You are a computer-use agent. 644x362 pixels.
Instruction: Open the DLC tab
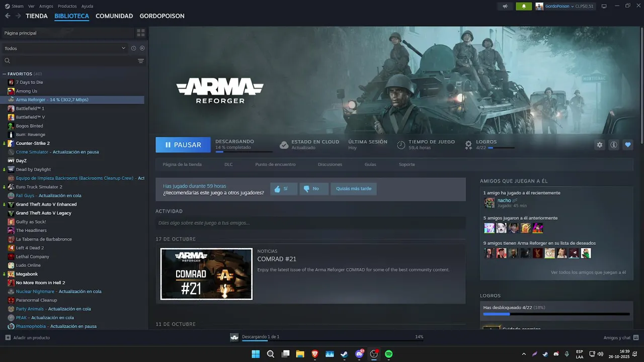(228, 164)
